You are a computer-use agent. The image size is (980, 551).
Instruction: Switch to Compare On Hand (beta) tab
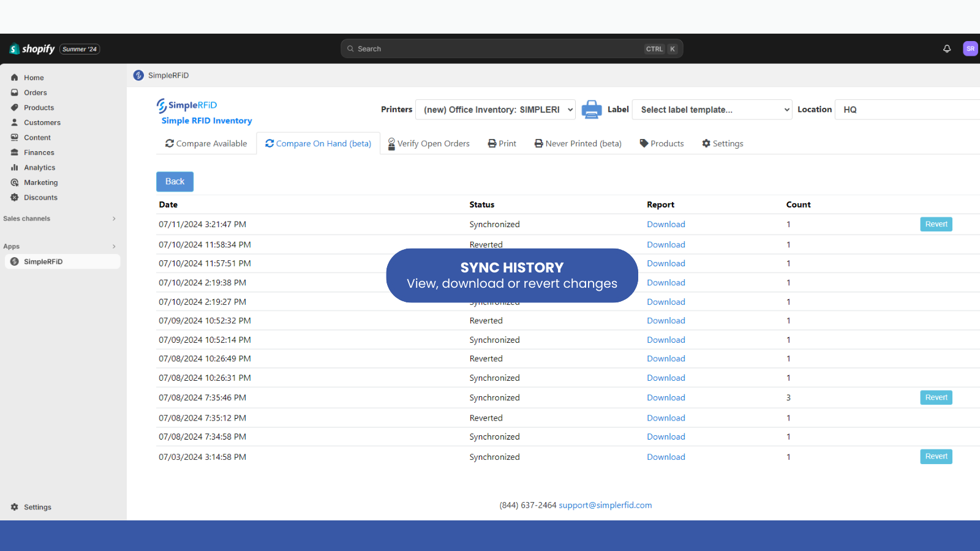(318, 143)
